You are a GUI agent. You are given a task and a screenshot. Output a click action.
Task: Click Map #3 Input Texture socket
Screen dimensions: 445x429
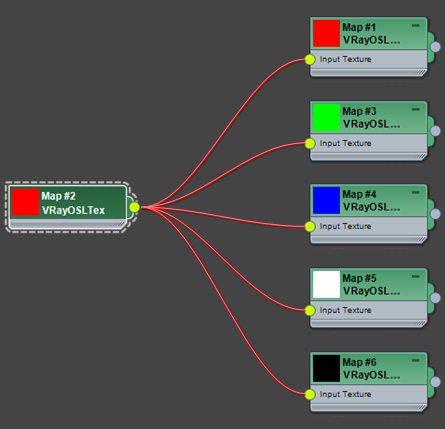(310, 144)
